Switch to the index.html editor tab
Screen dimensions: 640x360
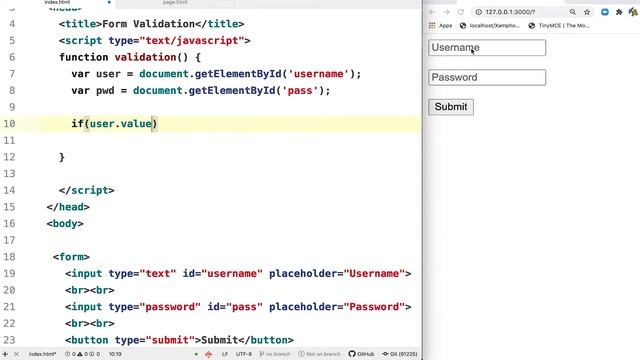[57, 2]
